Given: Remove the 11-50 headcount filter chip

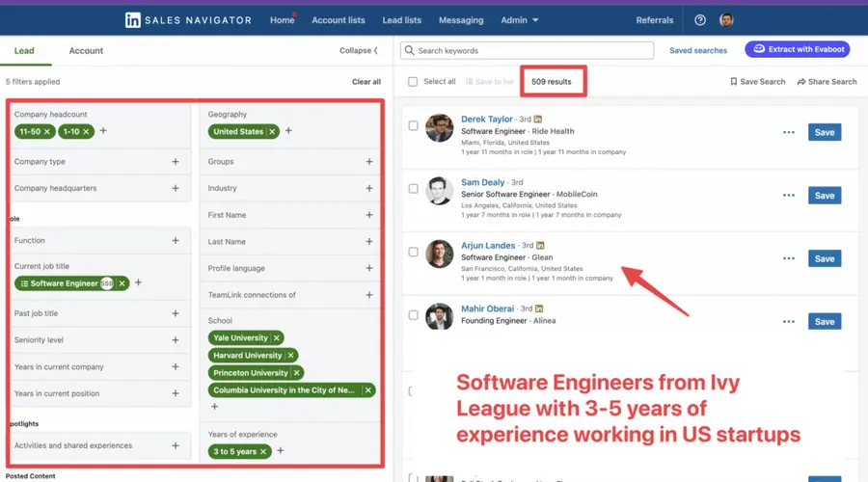Looking at the screenshot, I should [47, 132].
